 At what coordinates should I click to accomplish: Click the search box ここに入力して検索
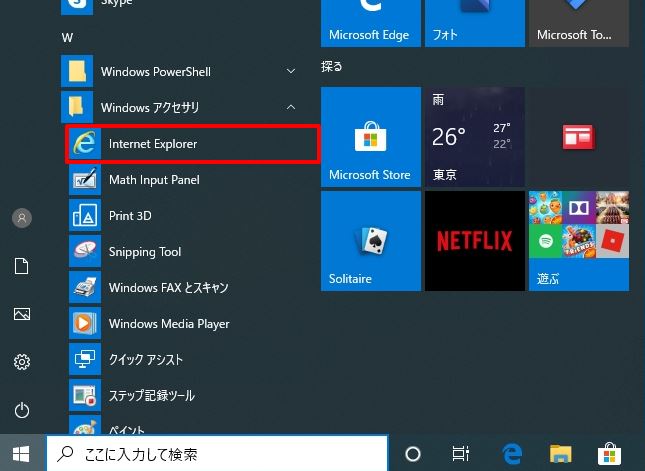(x=217, y=454)
